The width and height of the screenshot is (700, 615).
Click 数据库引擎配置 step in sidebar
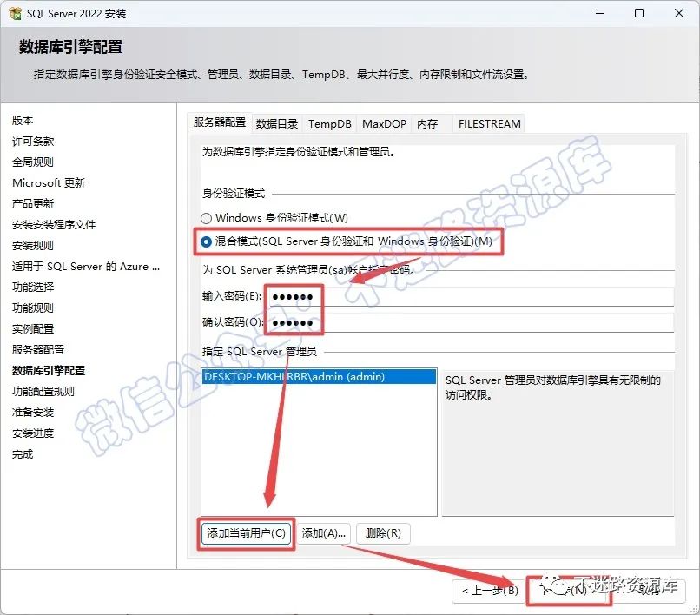(x=49, y=370)
